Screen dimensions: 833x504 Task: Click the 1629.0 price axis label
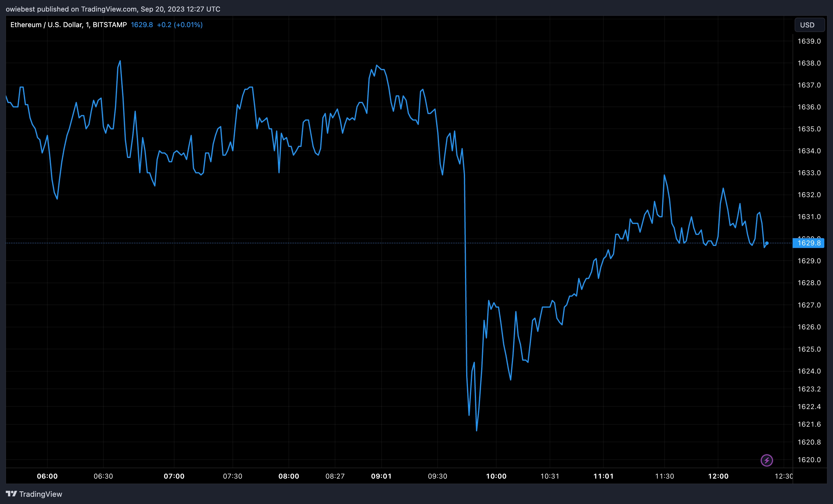click(x=809, y=261)
